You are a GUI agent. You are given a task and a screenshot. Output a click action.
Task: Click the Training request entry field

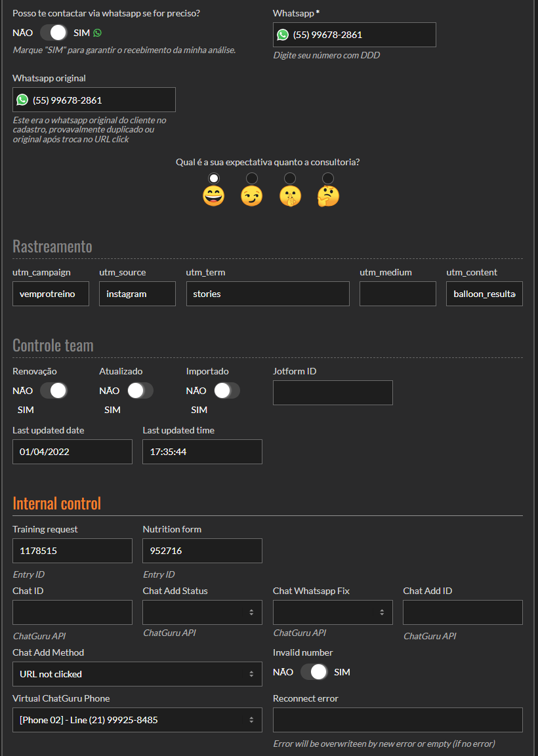[72, 551]
